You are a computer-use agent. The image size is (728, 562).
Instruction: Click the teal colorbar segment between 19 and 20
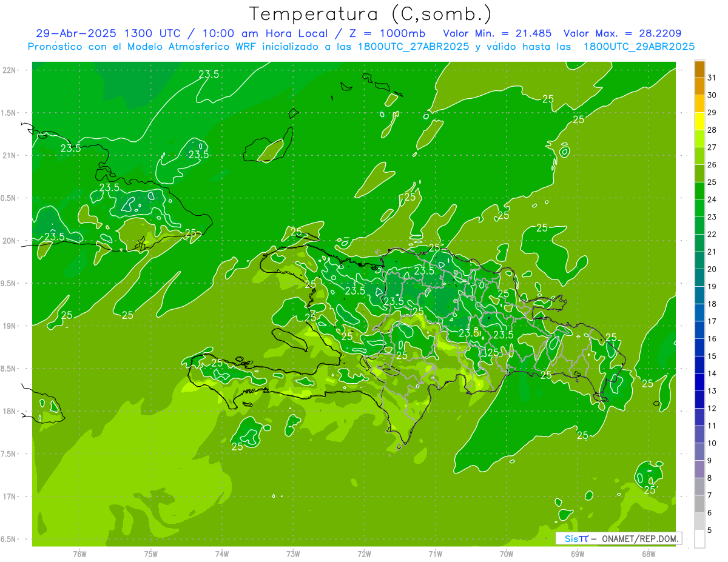click(x=699, y=278)
